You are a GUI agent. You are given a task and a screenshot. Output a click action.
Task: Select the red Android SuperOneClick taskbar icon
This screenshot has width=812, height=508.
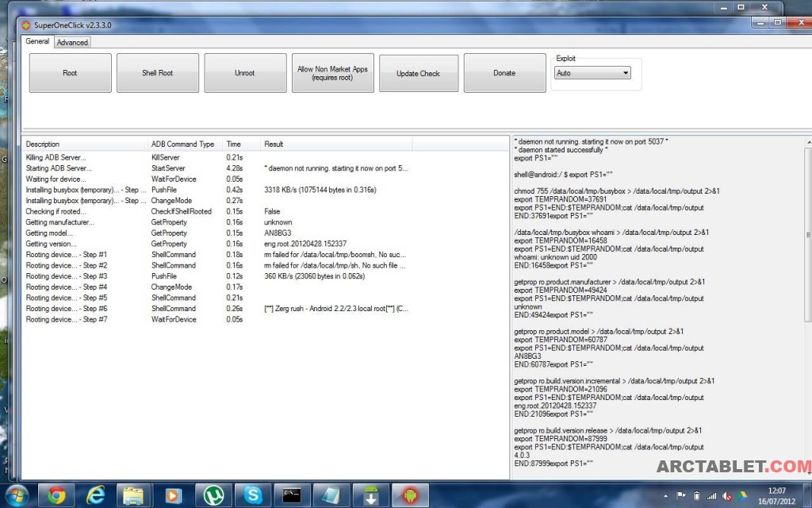[x=410, y=495]
